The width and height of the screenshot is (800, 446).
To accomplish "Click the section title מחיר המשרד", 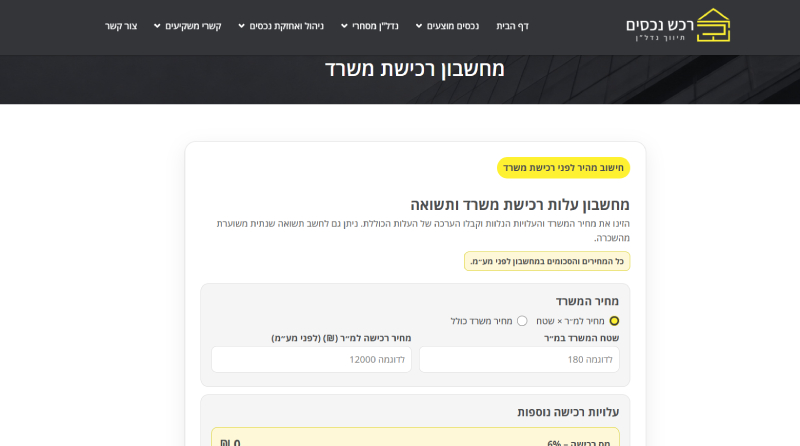I will [x=587, y=301].
